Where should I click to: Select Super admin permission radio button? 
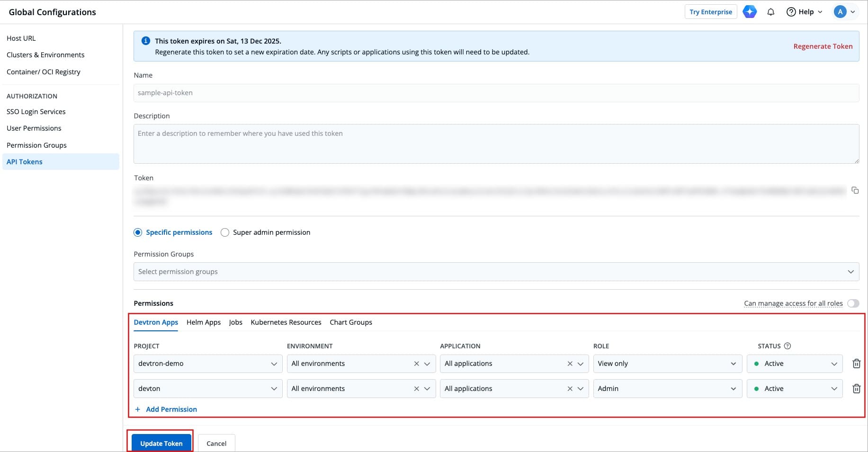tap(225, 232)
